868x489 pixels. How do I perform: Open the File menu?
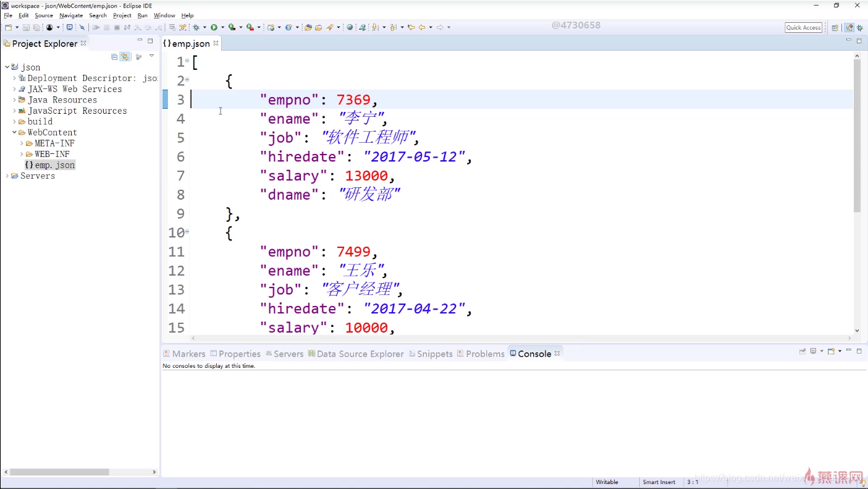(8, 15)
